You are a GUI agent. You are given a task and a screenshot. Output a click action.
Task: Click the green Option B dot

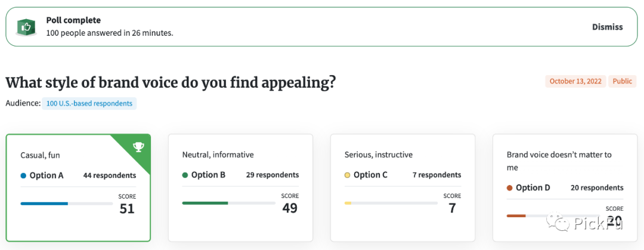[x=185, y=175]
